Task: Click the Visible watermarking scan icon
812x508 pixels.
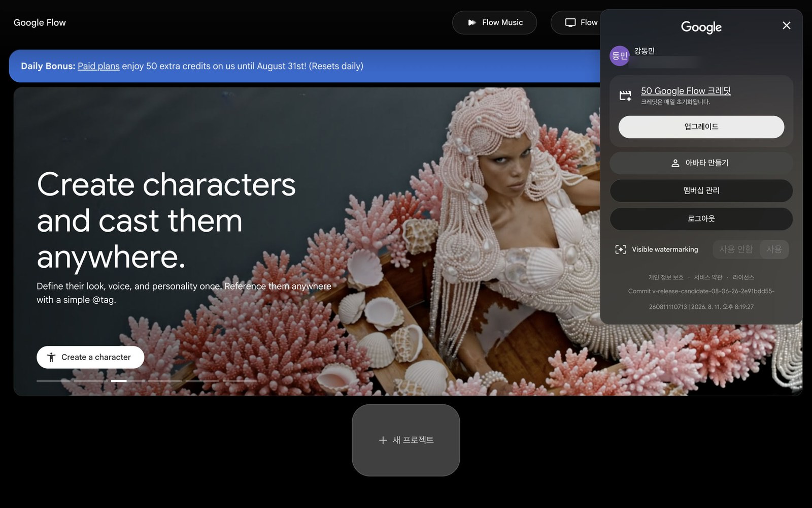Action: point(620,249)
